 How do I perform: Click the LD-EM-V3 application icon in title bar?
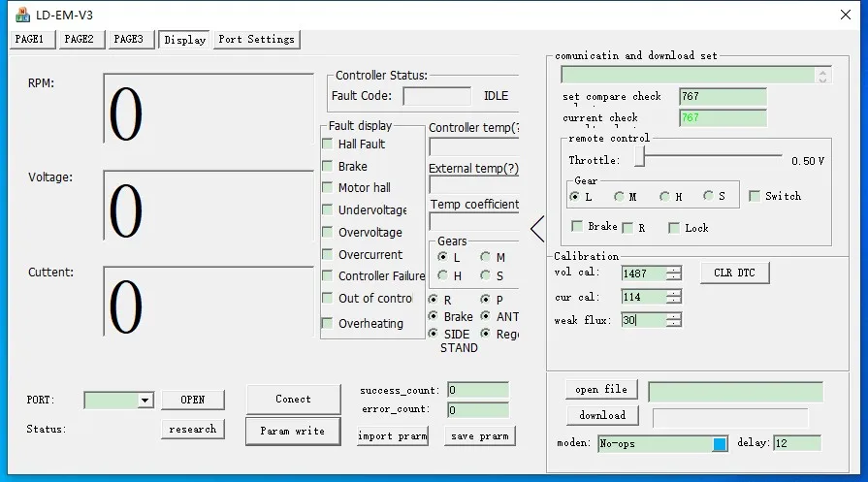[22, 15]
